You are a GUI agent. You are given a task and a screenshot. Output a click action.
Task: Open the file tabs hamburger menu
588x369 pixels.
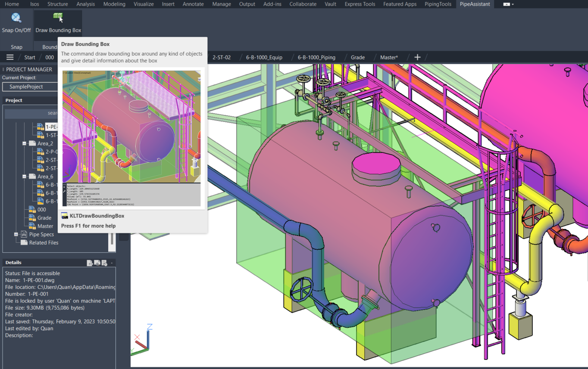[10, 57]
